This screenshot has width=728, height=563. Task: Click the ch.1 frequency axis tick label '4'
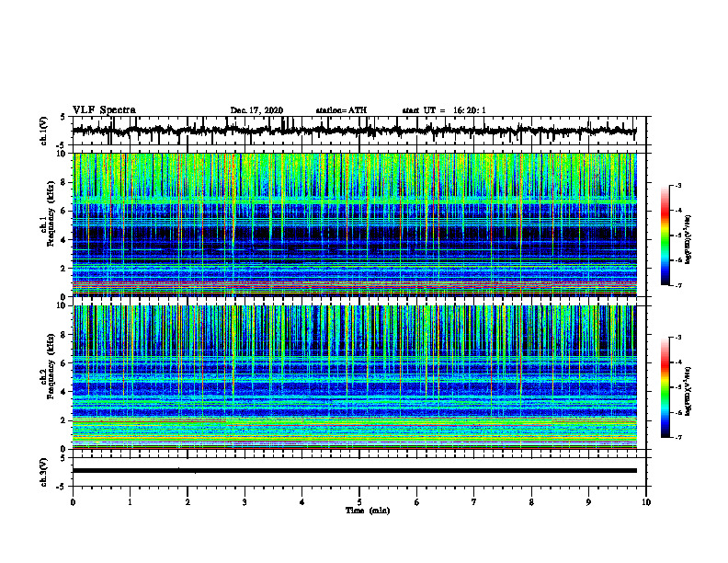(x=65, y=239)
